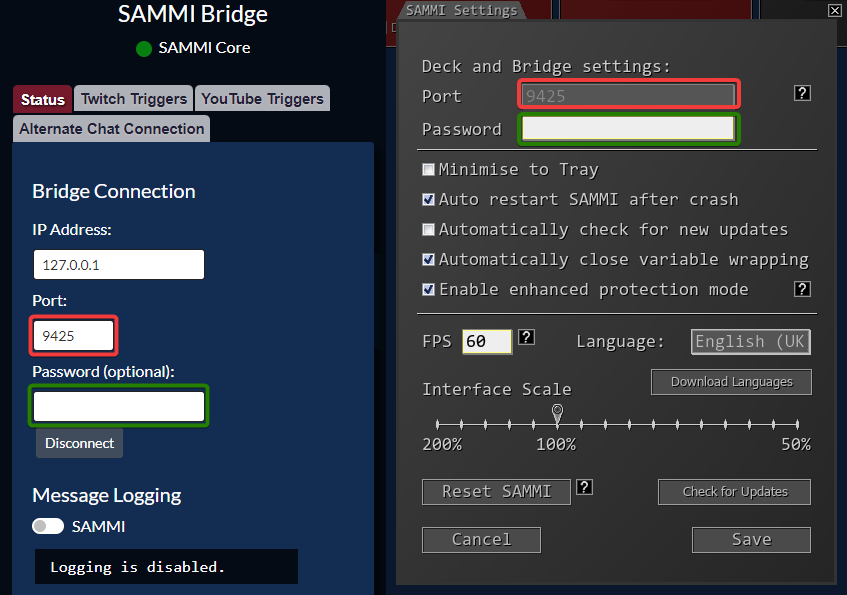Viewport: 847px width, 595px height.
Task: Uncheck Automatically close variable wrapping
Action: 428,259
